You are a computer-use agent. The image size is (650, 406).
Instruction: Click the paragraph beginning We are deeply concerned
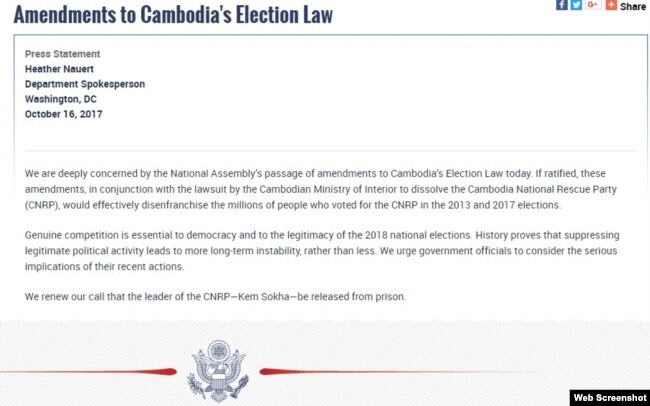321,189
